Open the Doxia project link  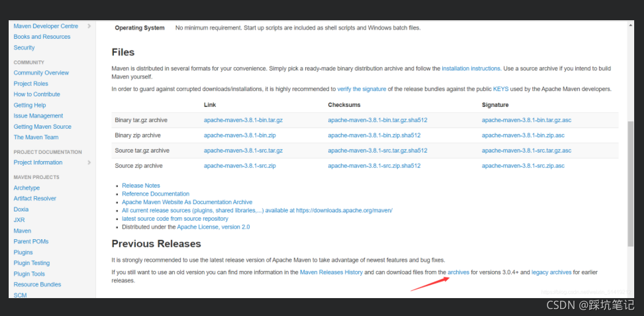point(21,209)
